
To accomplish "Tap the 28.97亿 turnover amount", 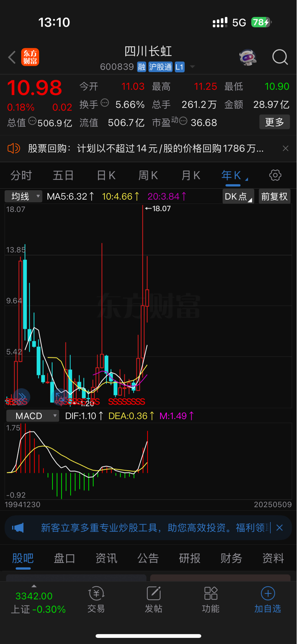I will pyautogui.click(x=271, y=104).
